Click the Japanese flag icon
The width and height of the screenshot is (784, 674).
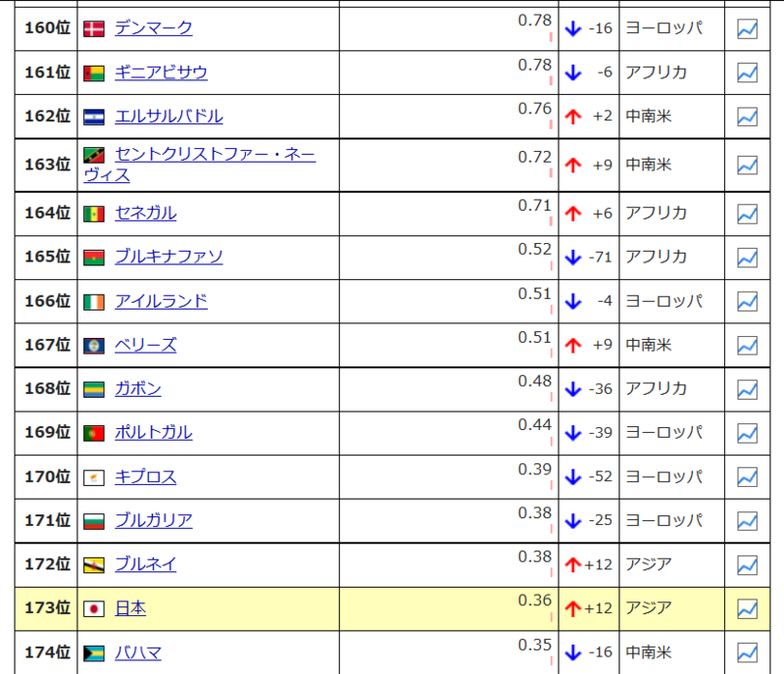[x=96, y=607]
